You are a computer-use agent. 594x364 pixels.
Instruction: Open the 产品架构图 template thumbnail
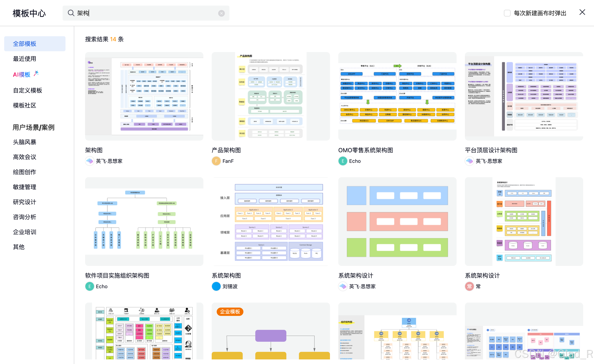[x=271, y=96]
